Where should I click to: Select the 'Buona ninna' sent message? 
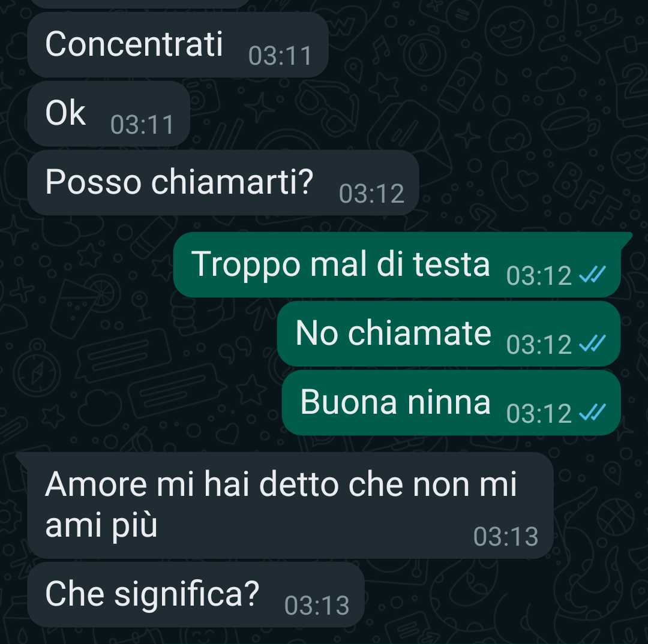pos(451,403)
